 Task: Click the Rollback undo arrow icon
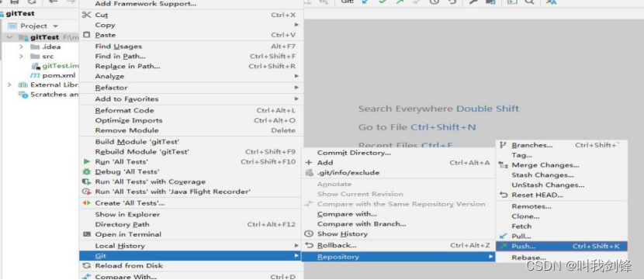point(310,245)
